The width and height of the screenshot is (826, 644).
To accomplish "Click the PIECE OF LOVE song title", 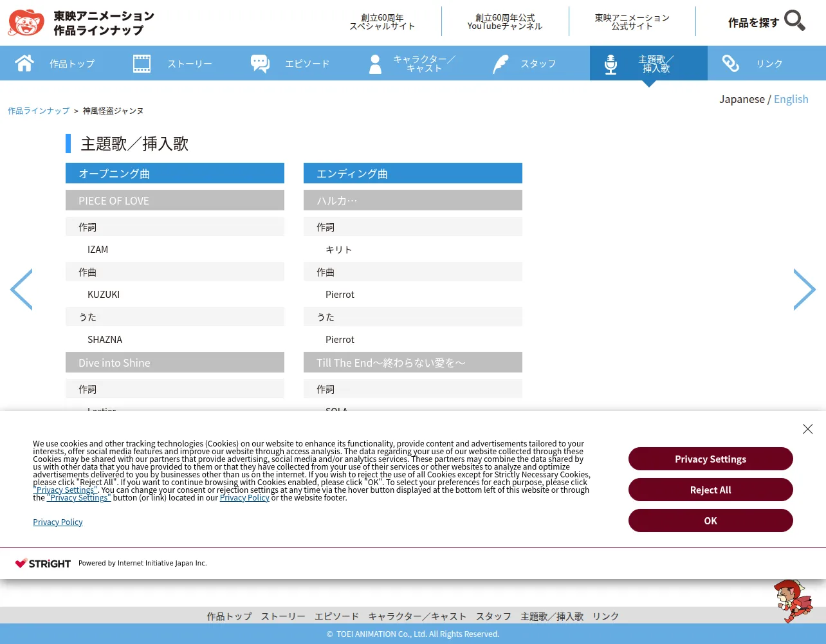I will (175, 200).
